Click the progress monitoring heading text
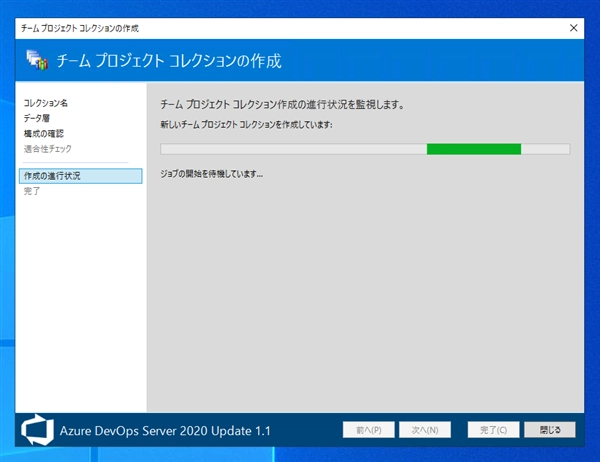This screenshot has height=462, width=600. pyautogui.click(x=282, y=104)
